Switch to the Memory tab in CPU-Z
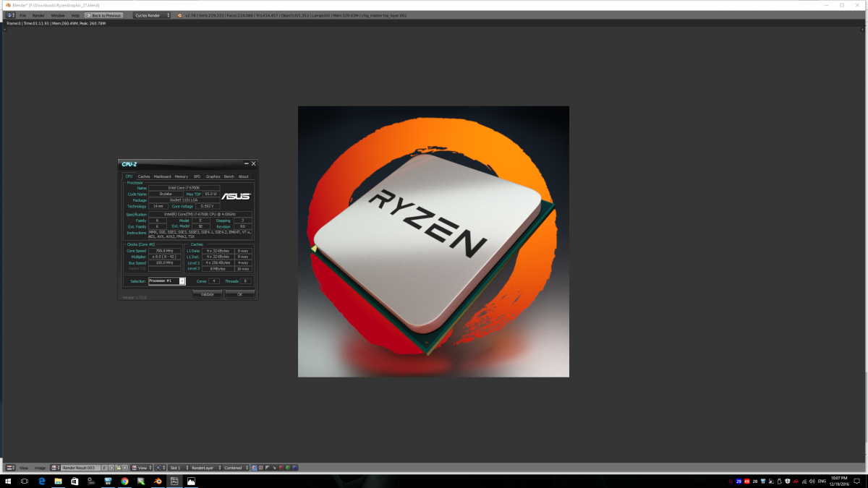868x488 pixels. coord(182,176)
